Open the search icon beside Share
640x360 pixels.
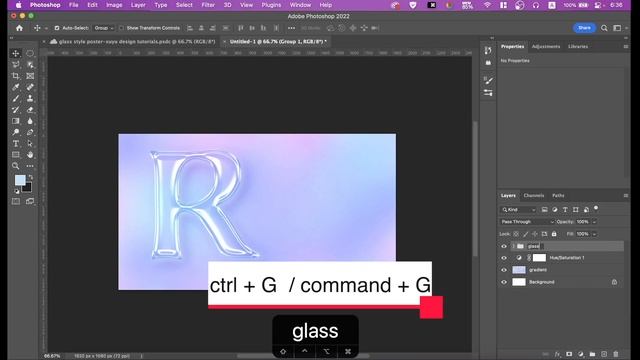coord(604,28)
